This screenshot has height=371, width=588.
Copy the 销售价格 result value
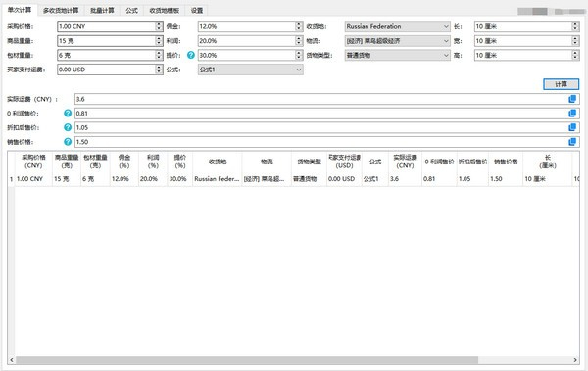coord(572,142)
